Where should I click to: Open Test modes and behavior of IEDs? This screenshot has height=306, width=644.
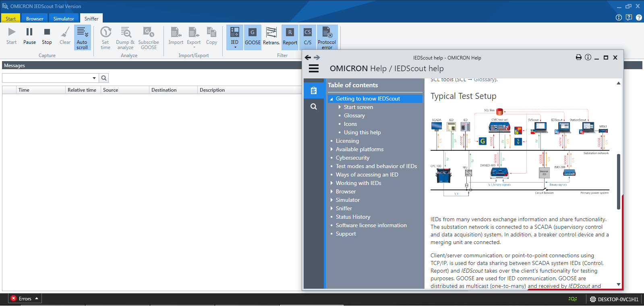tap(377, 166)
